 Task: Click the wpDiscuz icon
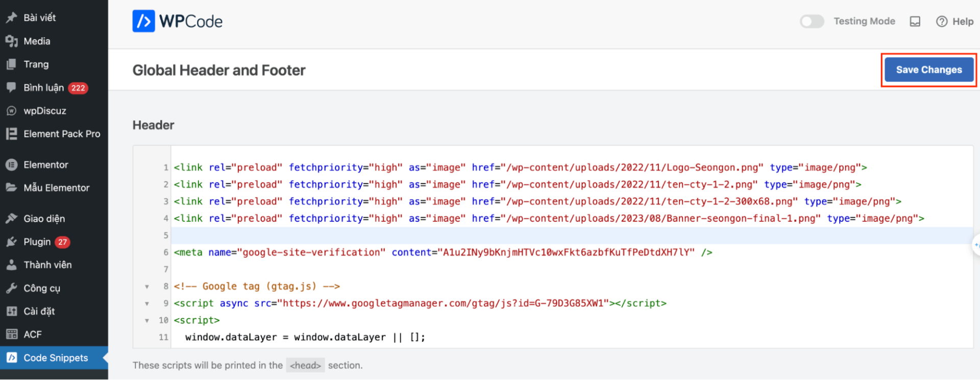tap(11, 111)
